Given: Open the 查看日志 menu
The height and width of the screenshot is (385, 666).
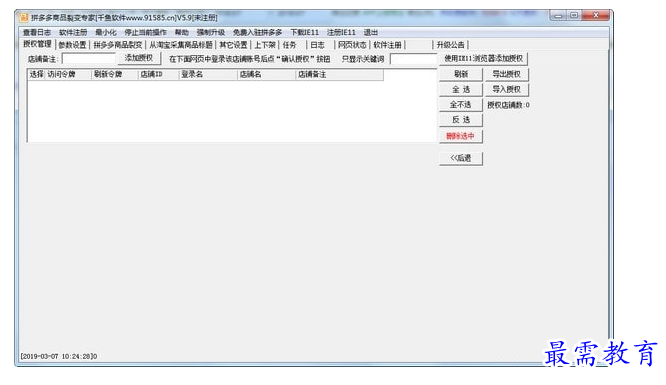Looking at the screenshot, I should pyautogui.click(x=37, y=32).
